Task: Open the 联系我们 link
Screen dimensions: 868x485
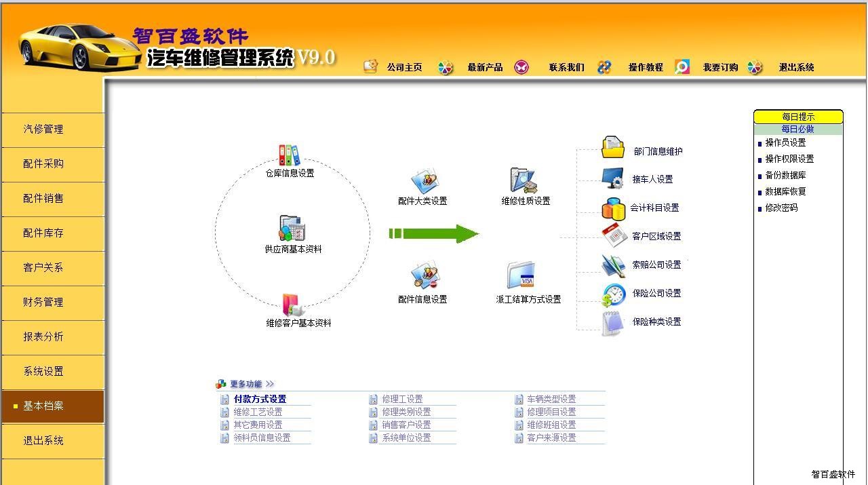Action: tap(567, 67)
